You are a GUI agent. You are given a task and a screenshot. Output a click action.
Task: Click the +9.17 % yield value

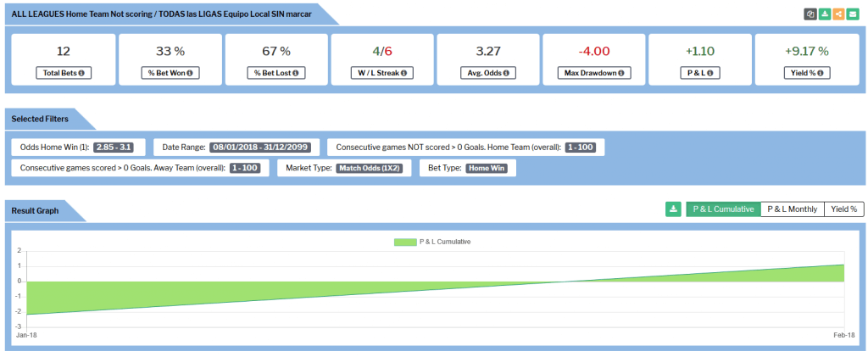[x=807, y=51]
